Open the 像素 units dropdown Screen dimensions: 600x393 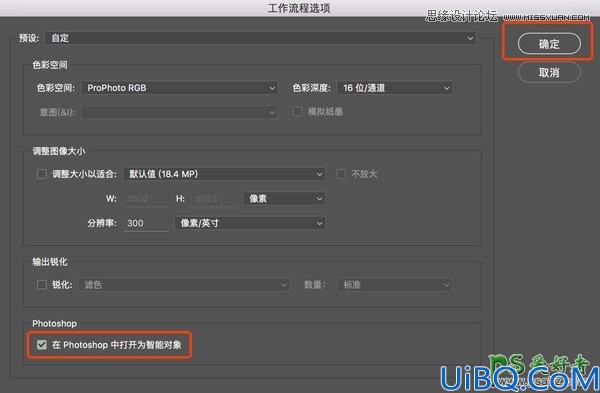point(284,199)
